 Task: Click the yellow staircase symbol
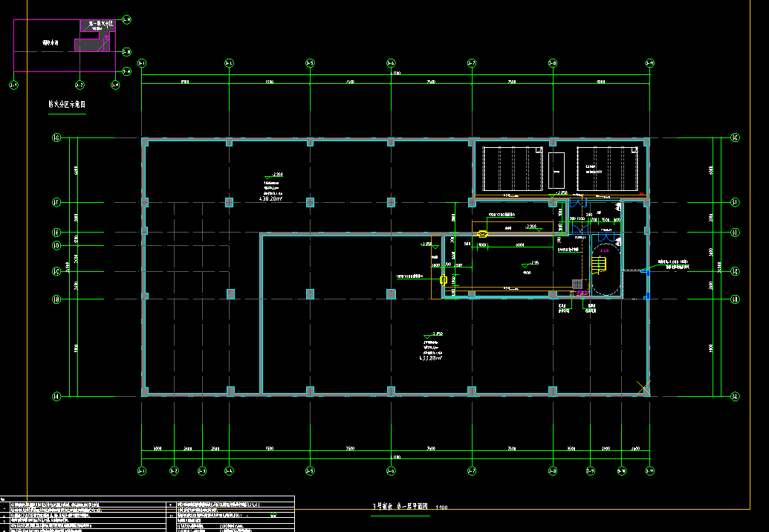click(x=599, y=264)
